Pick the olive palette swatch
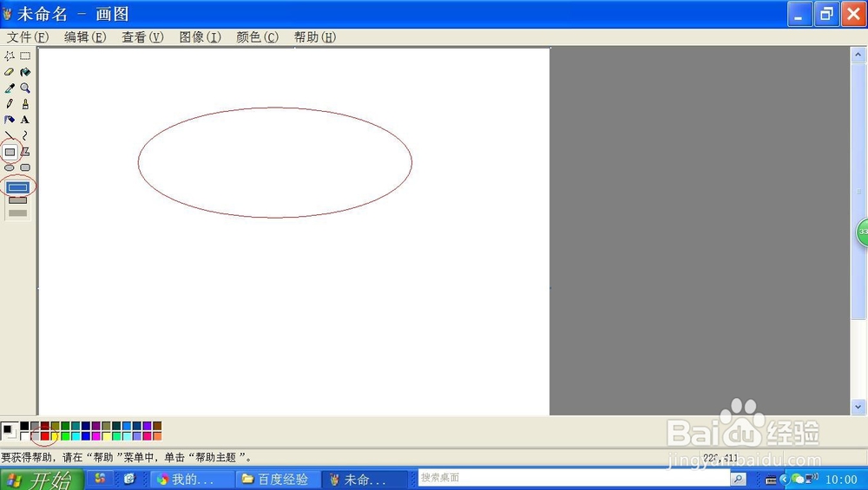 56,426
